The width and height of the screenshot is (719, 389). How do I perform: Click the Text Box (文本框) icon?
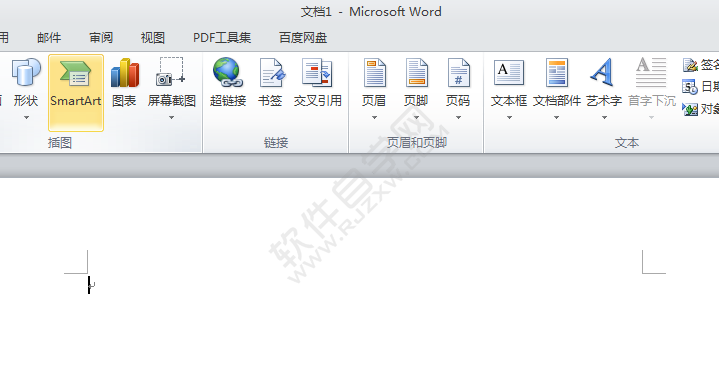[x=509, y=72]
